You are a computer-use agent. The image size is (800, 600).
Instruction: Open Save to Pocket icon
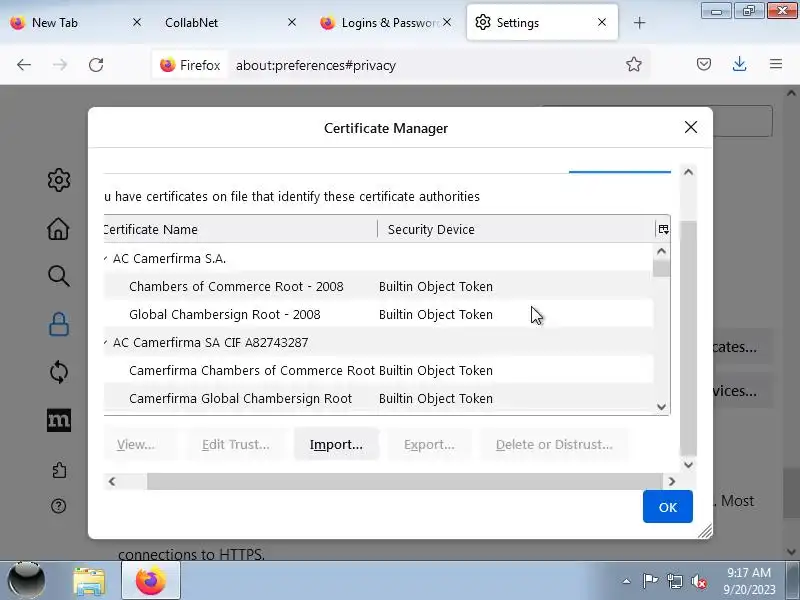click(x=704, y=64)
